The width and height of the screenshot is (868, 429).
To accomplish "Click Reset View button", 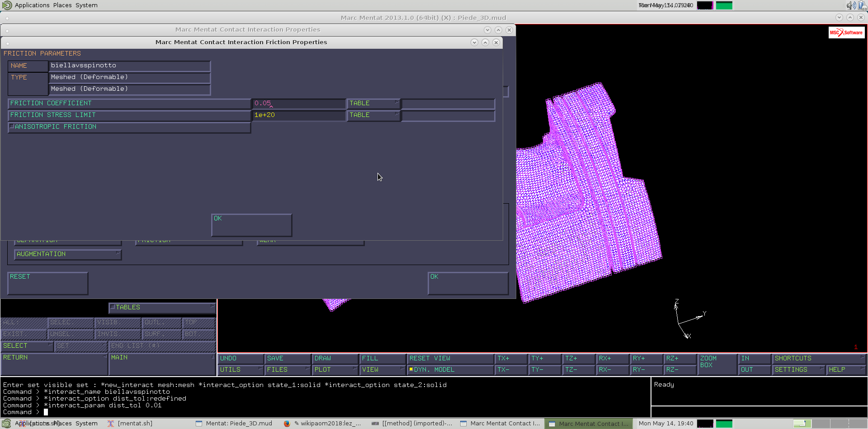I will pyautogui.click(x=450, y=359).
